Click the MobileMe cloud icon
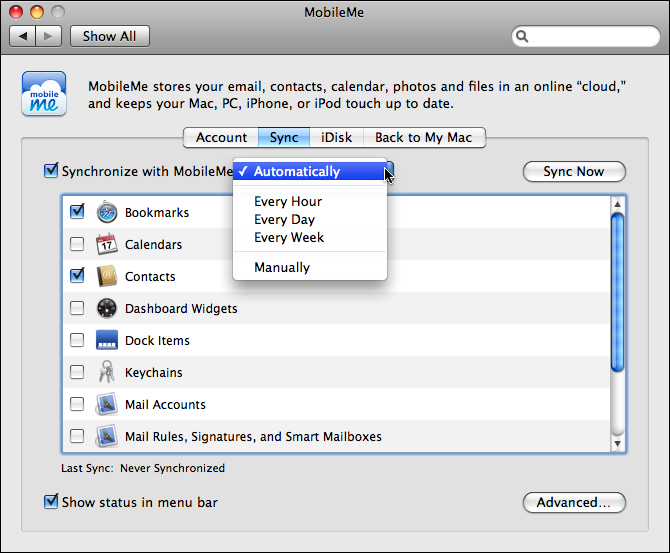This screenshot has height=553, width=670. [44, 94]
